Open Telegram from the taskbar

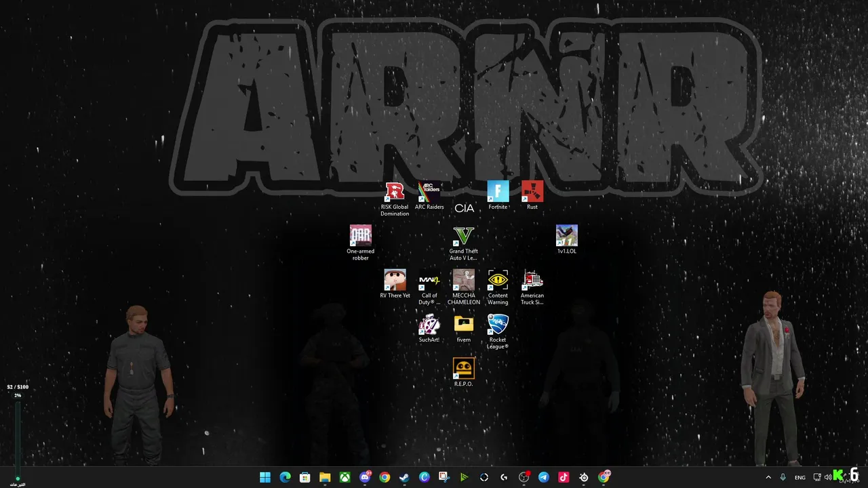point(544,477)
